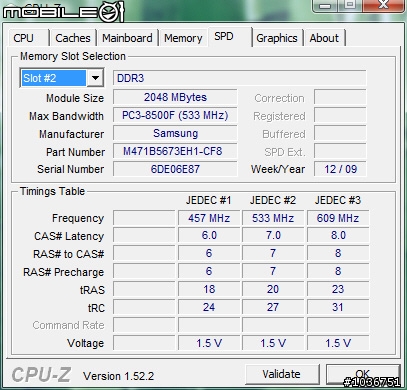Confirm with the OK button

(x=363, y=374)
